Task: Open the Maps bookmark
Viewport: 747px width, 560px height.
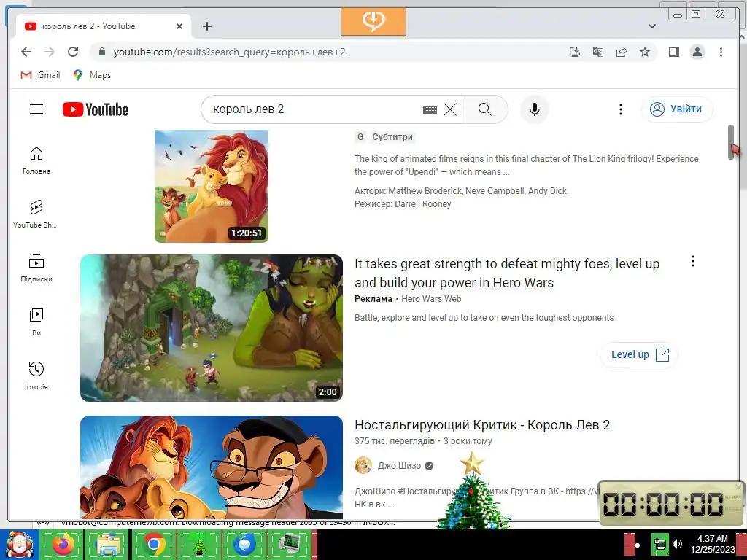Action: (92, 75)
